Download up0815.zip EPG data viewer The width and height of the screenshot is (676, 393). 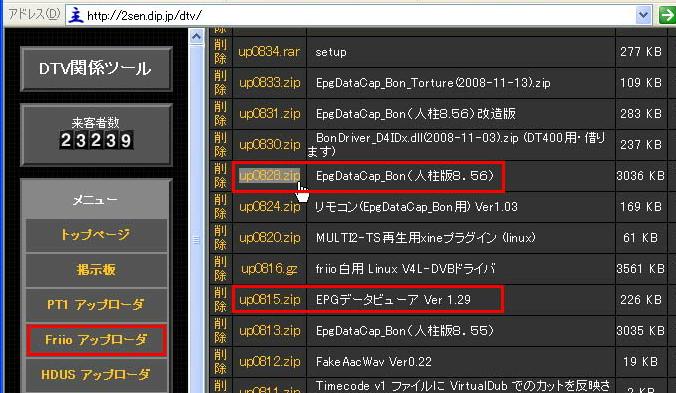pos(269,299)
